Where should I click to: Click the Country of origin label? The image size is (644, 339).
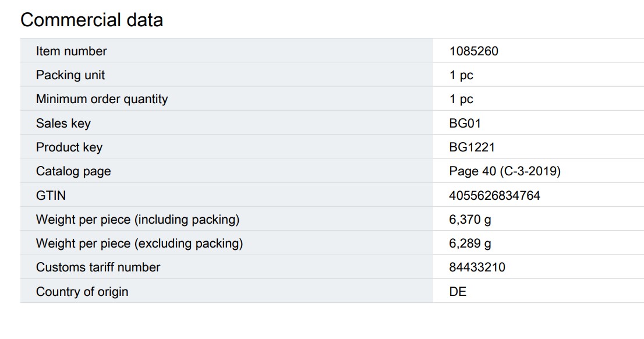[x=82, y=292]
